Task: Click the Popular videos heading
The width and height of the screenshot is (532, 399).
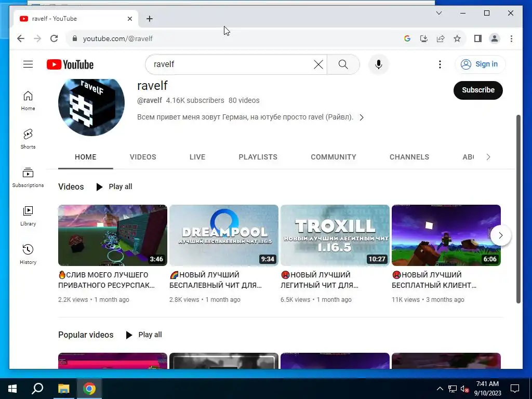Action: 86,335
